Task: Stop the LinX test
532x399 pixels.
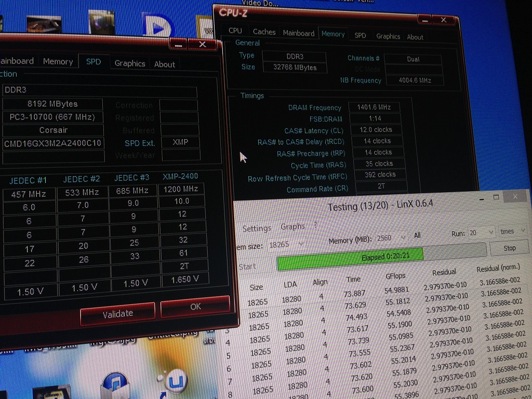Action: 509,248
